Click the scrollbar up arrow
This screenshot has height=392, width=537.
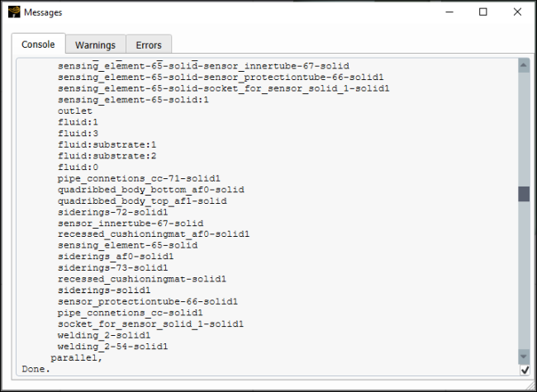(524, 65)
